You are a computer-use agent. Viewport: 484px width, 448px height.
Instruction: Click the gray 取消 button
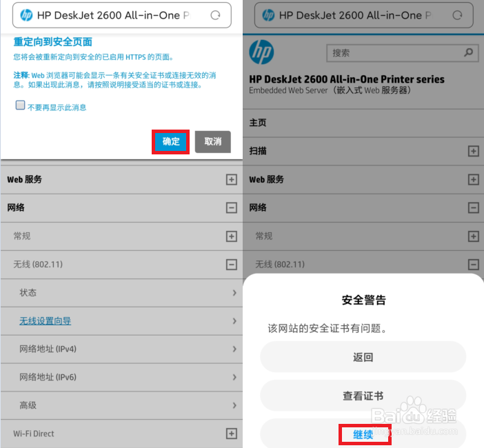click(212, 141)
